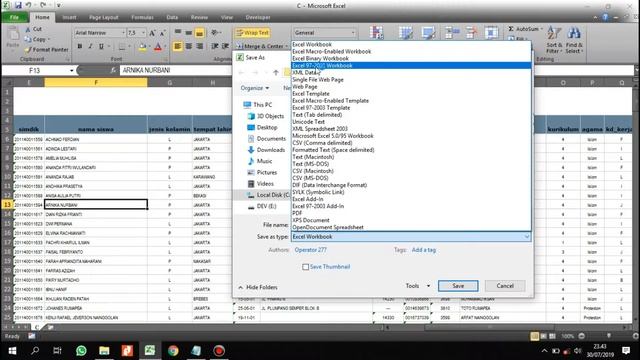Click the Windows Start button
Image resolution: width=640 pixels, height=360 pixels.
[12, 351]
